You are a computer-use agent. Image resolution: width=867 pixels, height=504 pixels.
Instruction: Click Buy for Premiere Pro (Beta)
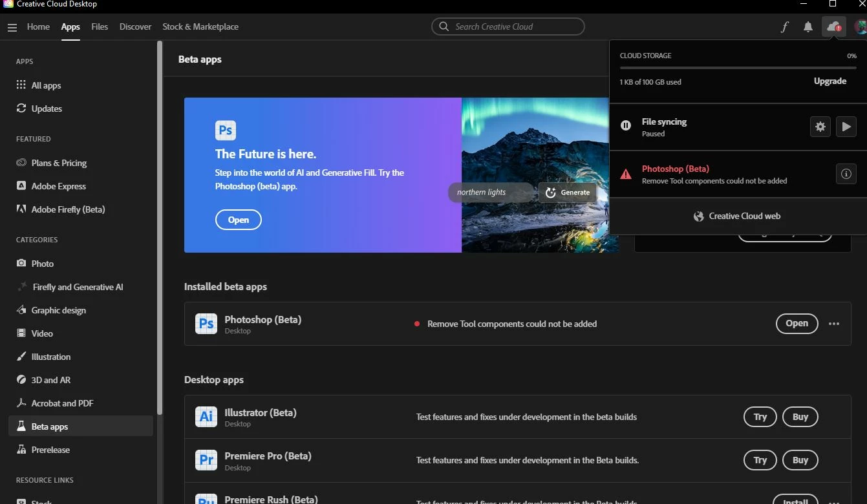point(800,460)
